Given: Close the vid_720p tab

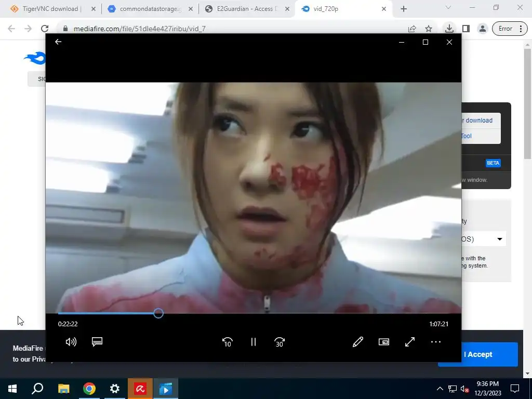Looking at the screenshot, I should (x=384, y=9).
